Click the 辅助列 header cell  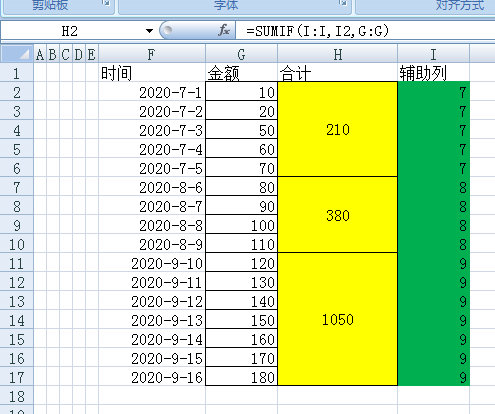(433, 72)
